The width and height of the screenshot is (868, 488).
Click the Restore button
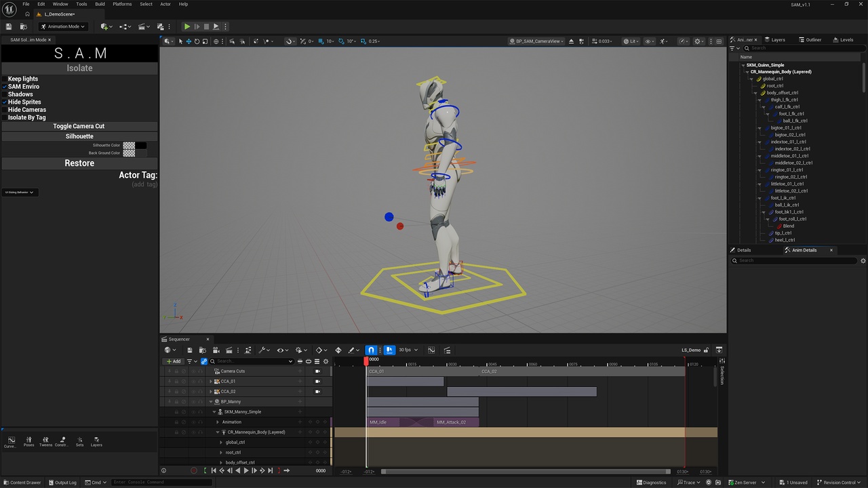pos(79,163)
